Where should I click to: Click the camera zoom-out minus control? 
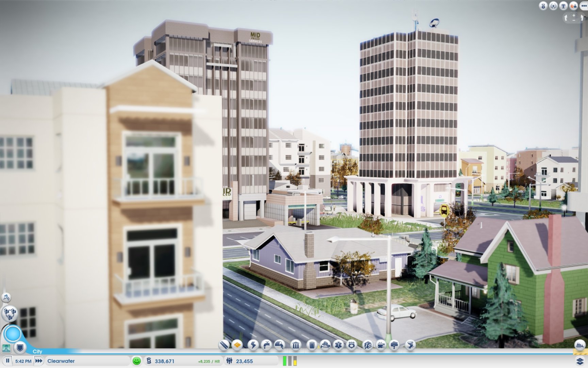[x=574, y=20]
